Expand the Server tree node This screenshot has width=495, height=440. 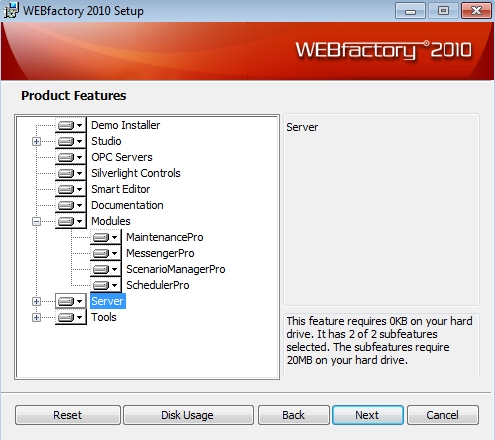(36, 301)
